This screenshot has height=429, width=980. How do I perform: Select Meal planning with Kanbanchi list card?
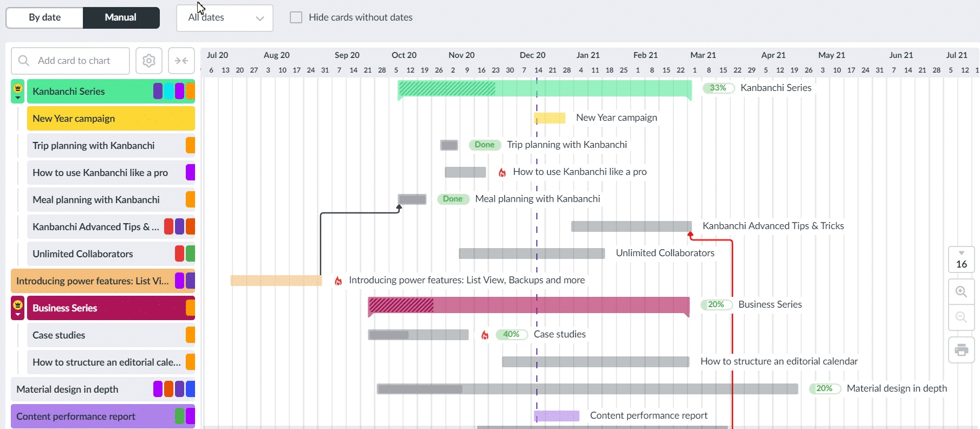pyautogui.click(x=111, y=199)
